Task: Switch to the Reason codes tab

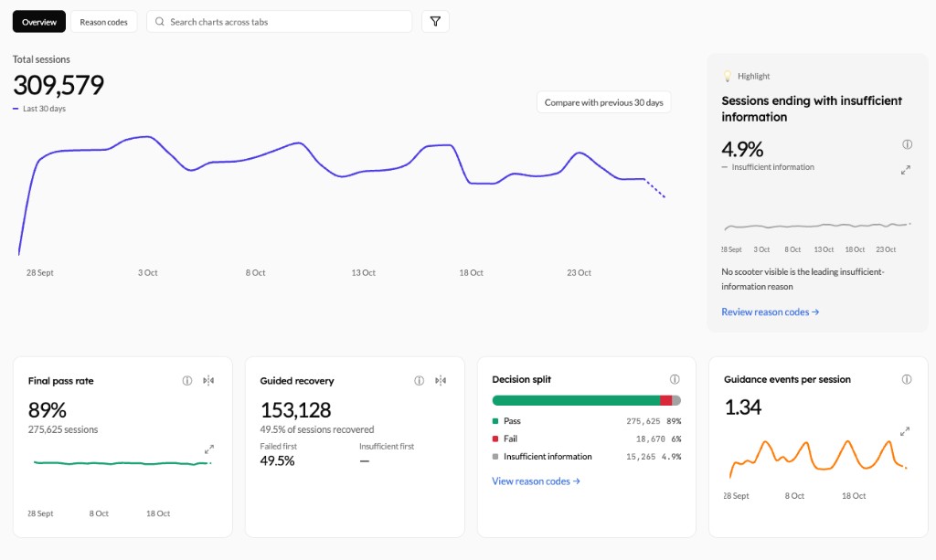Action: [104, 22]
